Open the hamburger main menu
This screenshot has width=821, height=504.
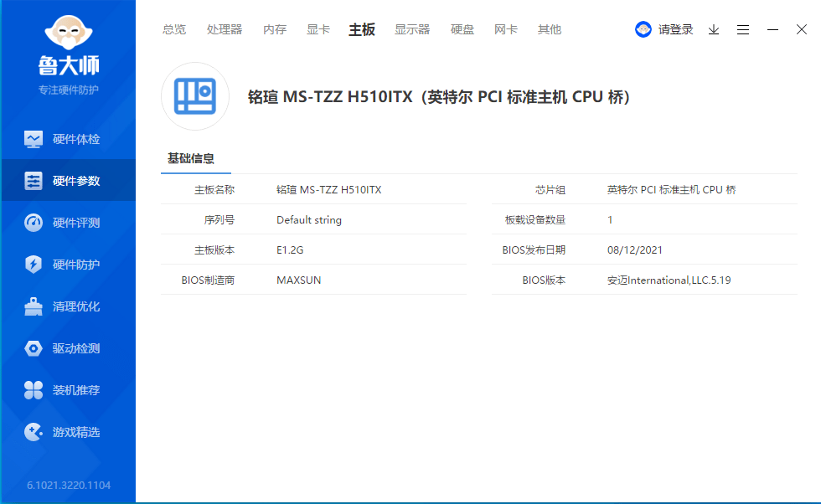click(x=743, y=30)
